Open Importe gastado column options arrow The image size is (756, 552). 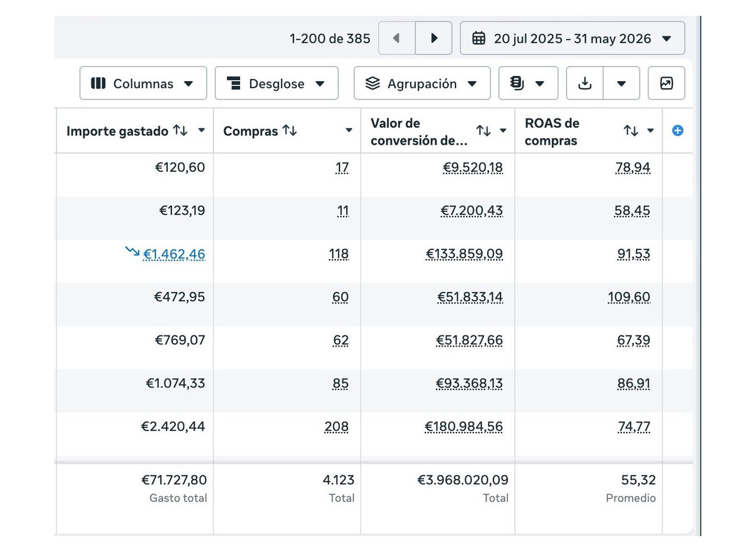point(202,131)
